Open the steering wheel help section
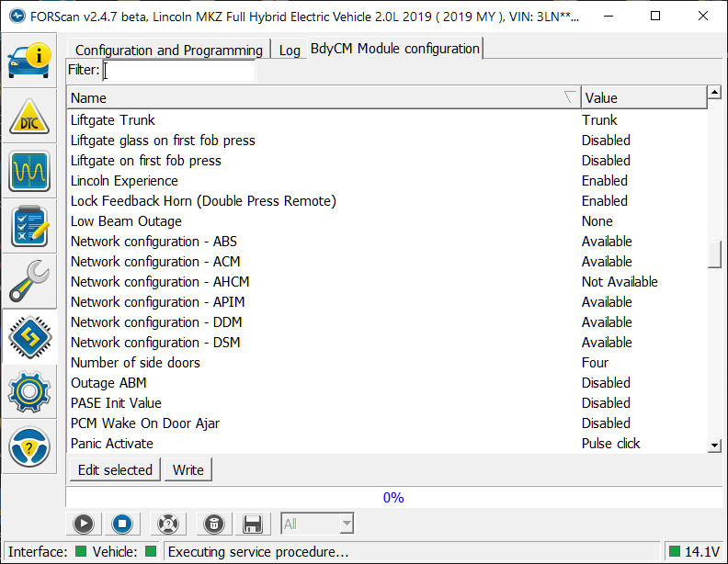The width and height of the screenshot is (728, 564). pos(28,447)
